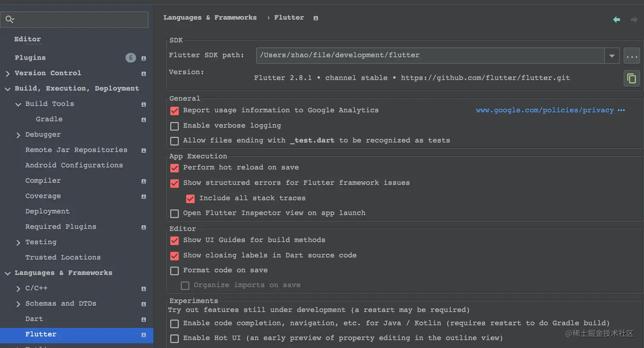Check Format code on save

coord(174,270)
